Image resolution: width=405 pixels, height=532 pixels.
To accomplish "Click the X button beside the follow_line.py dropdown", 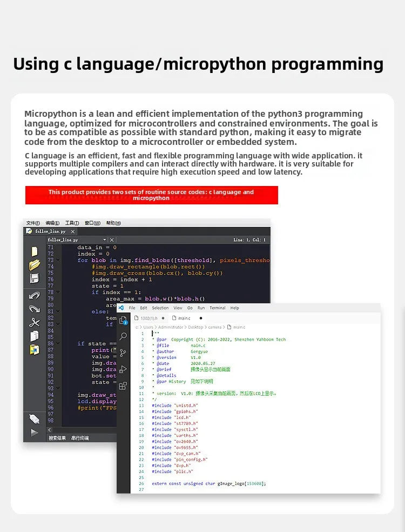I will pyautogui.click(x=112, y=240).
